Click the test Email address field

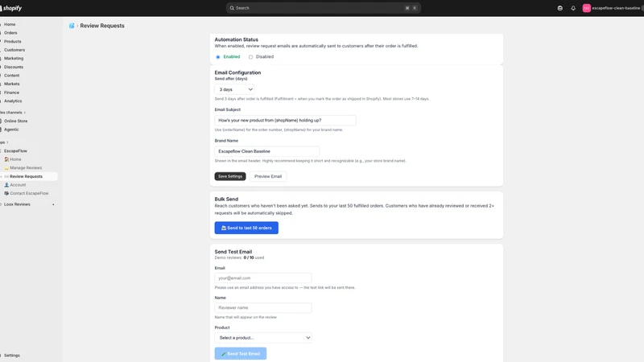263,278
